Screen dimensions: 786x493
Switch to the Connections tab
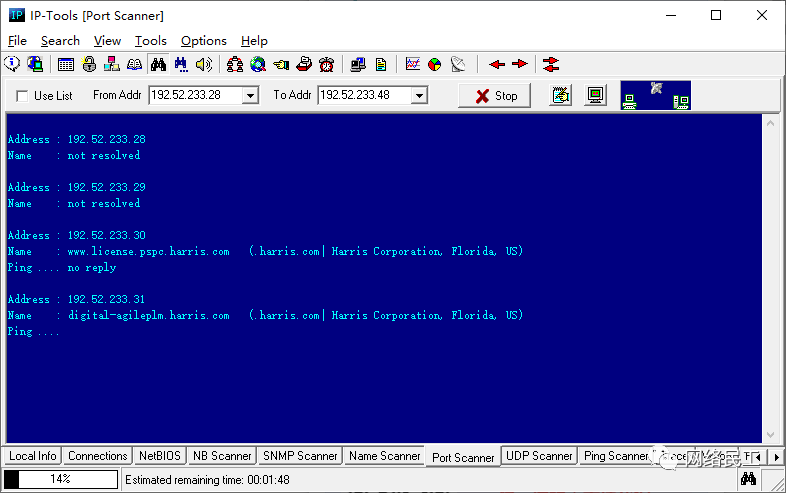point(98,456)
